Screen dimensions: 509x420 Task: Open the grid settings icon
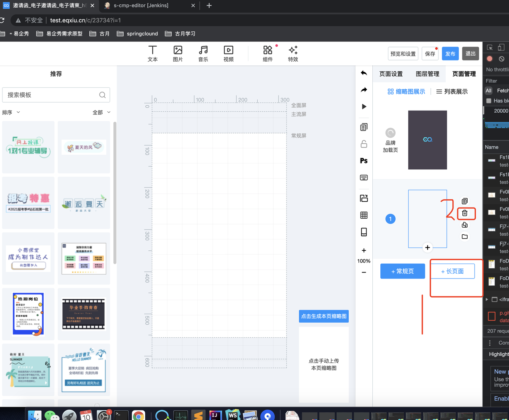point(364,215)
